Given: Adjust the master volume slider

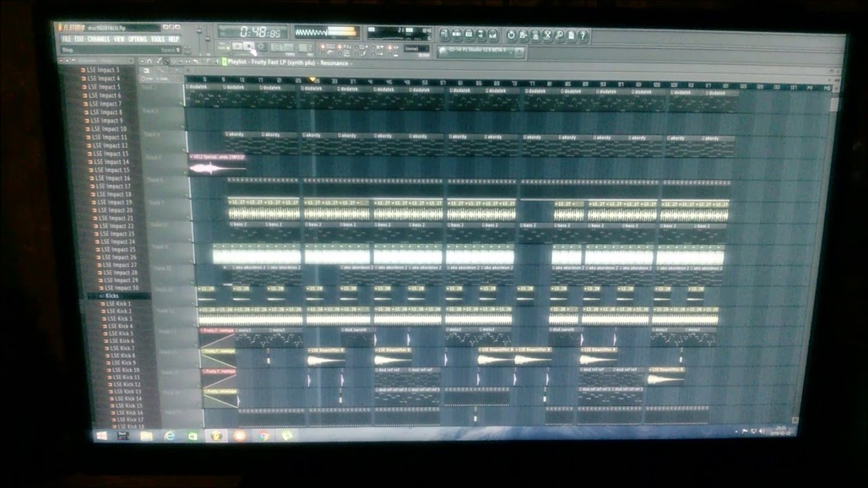Looking at the screenshot, I should coord(199,37).
